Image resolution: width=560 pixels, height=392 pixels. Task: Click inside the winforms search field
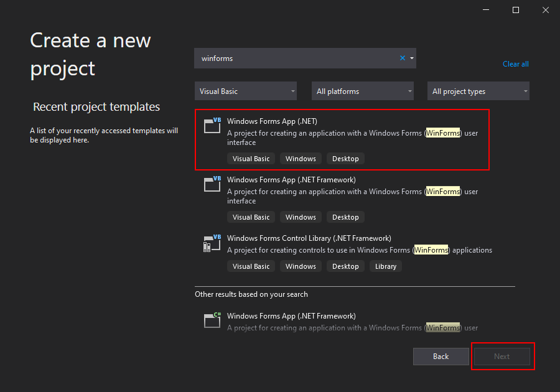click(296, 58)
